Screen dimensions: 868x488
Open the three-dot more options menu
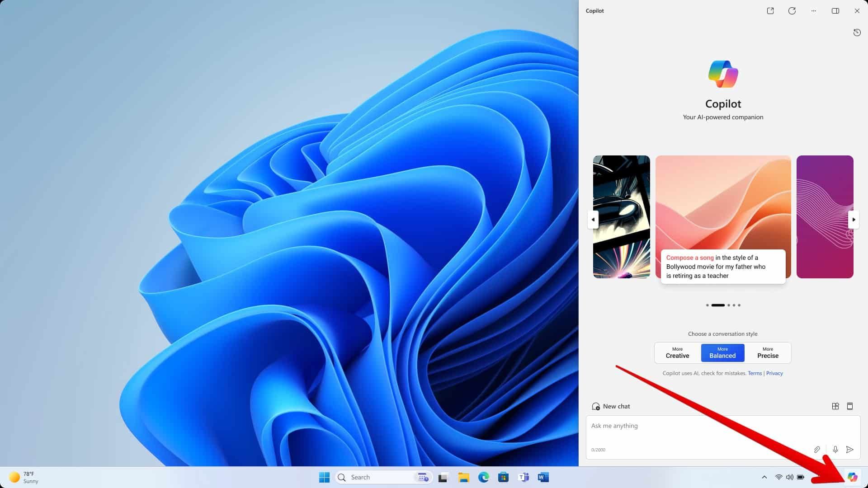coord(814,11)
